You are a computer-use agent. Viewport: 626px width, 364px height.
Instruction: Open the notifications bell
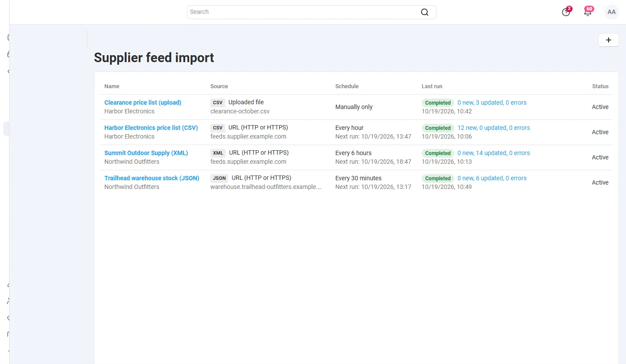click(588, 12)
